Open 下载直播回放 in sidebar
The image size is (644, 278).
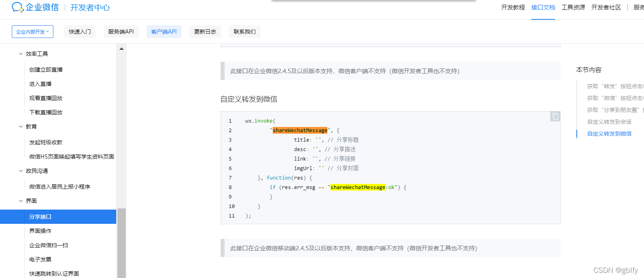(46, 112)
